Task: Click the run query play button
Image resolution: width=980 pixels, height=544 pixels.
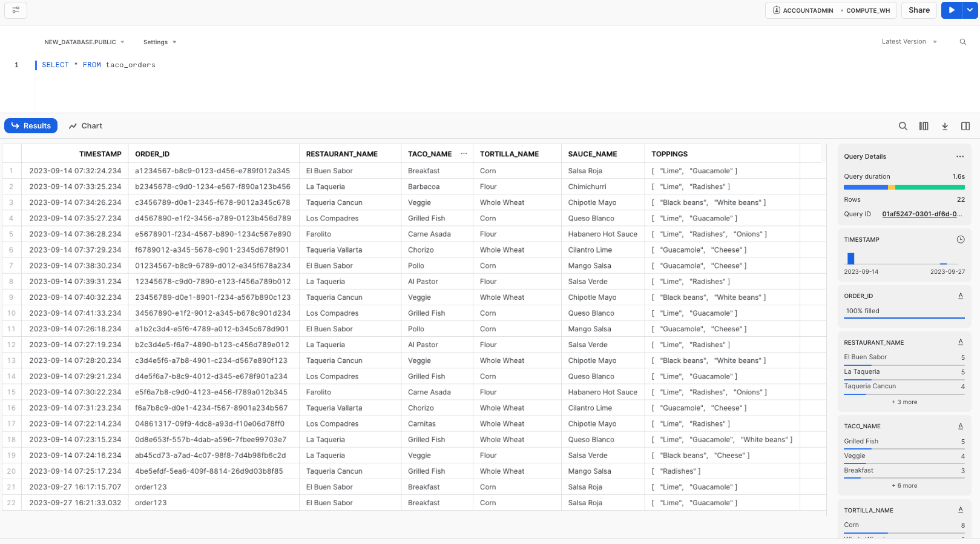Action: [951, 10]
